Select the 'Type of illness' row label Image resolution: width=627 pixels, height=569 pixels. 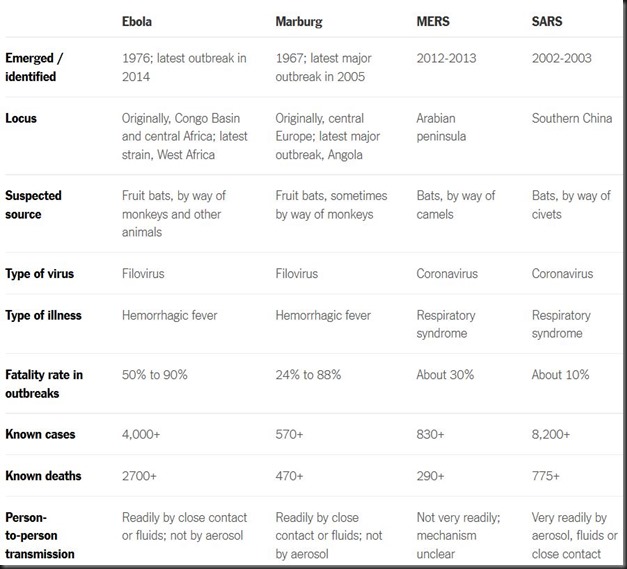[43, 315]
